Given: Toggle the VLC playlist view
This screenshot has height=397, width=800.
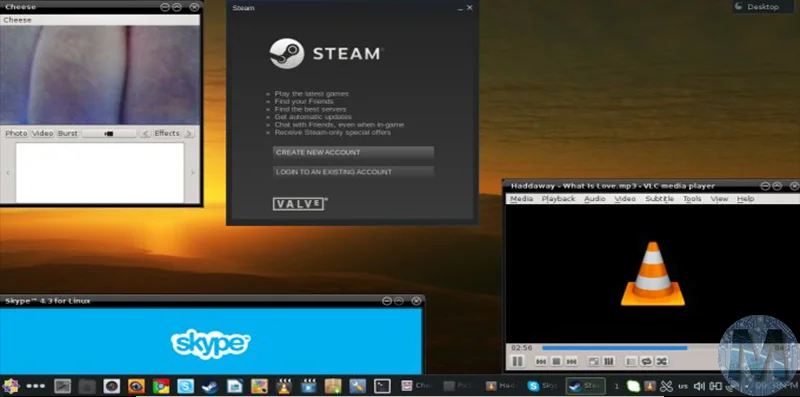Looking at the screenshot, I should coord(632,361).
